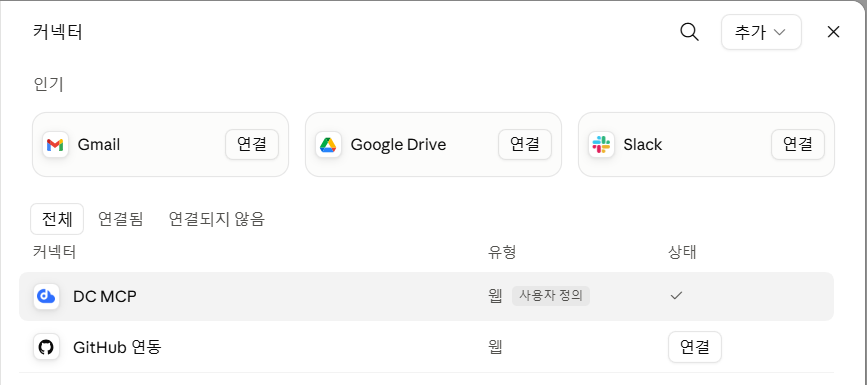Image resolution: width=867 pixels, height=385 pixels.
Task: Click the DC MCP cloud icon
Action: point(46,296)
